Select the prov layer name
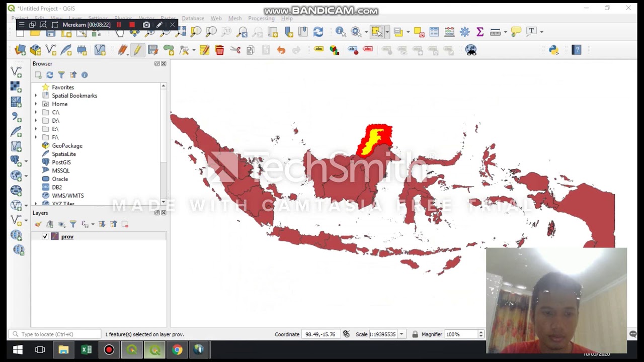Image resolution: width=644 pixels, height=362 pixels. [x=67, y=236]
